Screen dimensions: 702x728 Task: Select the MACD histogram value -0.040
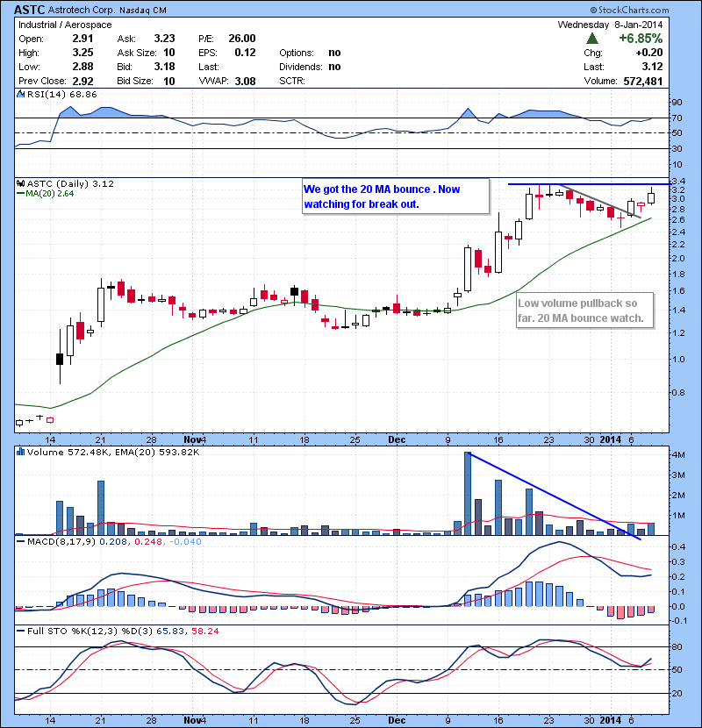(185, 541)
